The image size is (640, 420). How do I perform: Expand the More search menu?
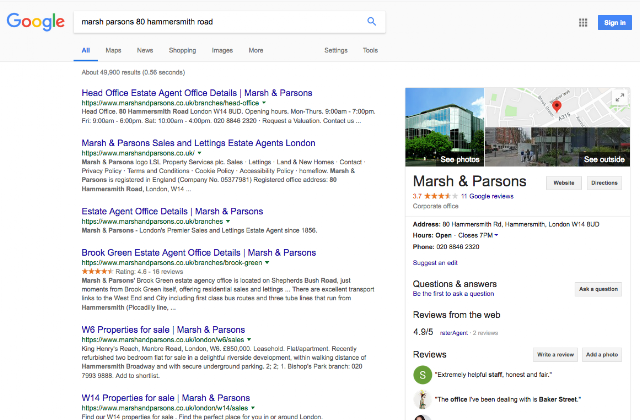pos(256,50)
